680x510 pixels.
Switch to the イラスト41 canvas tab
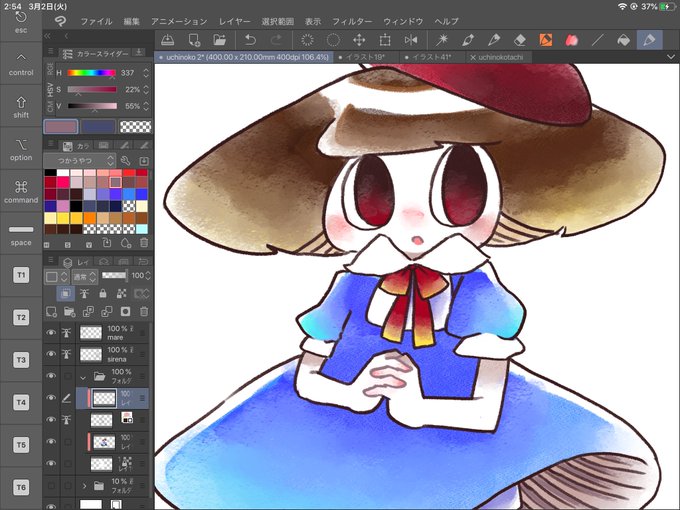point(432,57)
